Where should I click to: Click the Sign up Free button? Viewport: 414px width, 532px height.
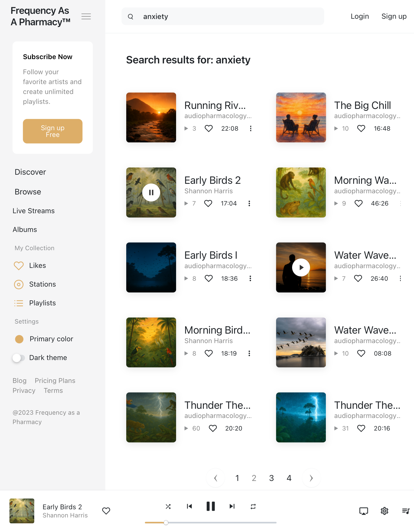[x=53, y=131]
